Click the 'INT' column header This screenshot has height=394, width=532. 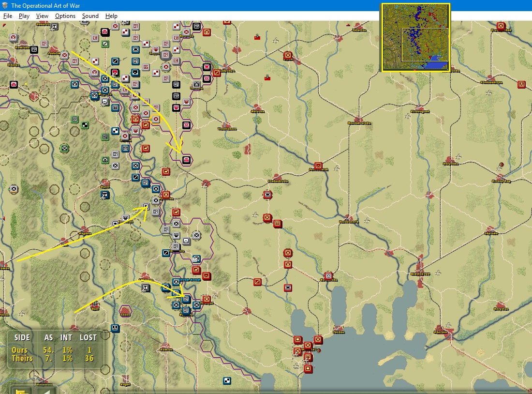click(x=66, y=338)
